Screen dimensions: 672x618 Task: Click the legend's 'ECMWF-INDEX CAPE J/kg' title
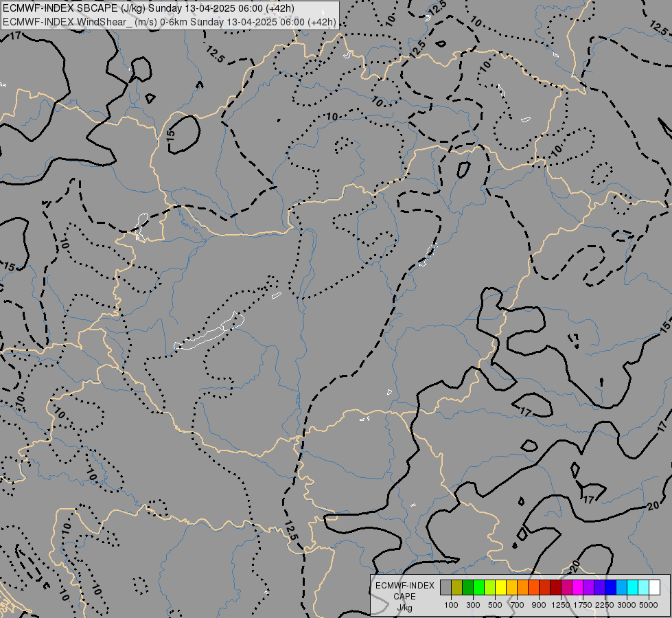click(x=404, y=597)
